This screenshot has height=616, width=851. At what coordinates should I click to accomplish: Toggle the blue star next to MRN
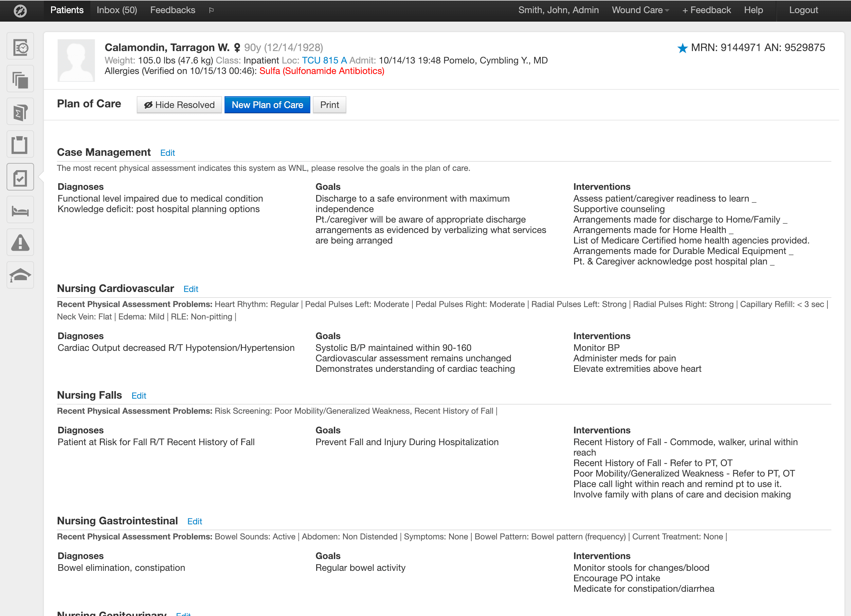click(x=682, y=48)
